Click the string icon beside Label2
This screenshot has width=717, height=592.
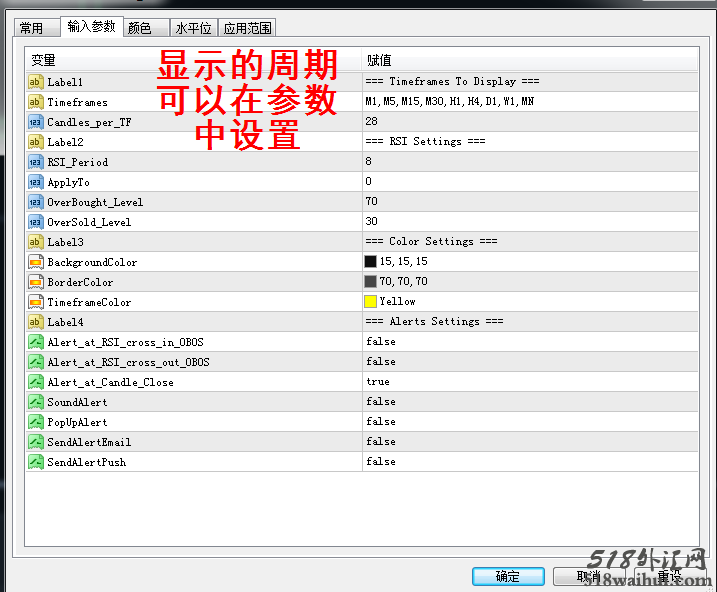pyautogui.click(x=36, y=142)
